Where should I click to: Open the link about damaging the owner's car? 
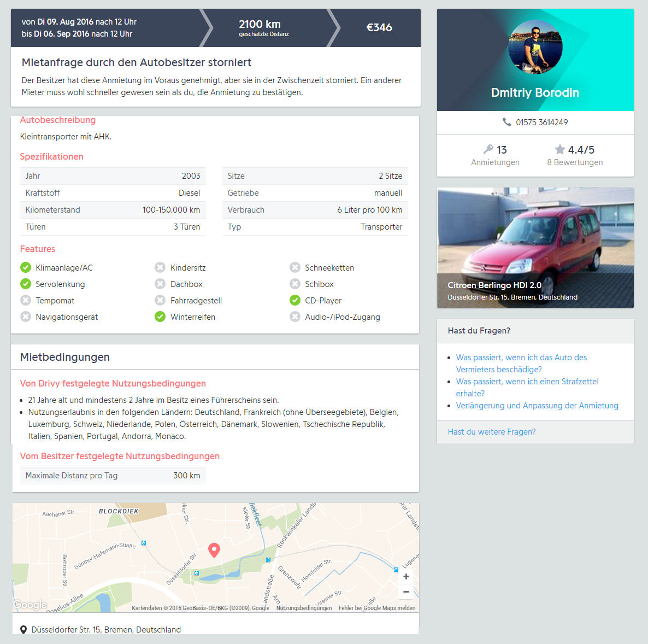coord(521,363)
